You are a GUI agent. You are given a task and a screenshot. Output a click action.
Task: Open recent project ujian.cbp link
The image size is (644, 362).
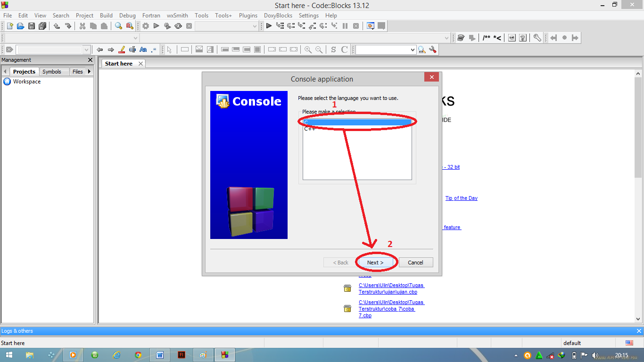(391, 288)
